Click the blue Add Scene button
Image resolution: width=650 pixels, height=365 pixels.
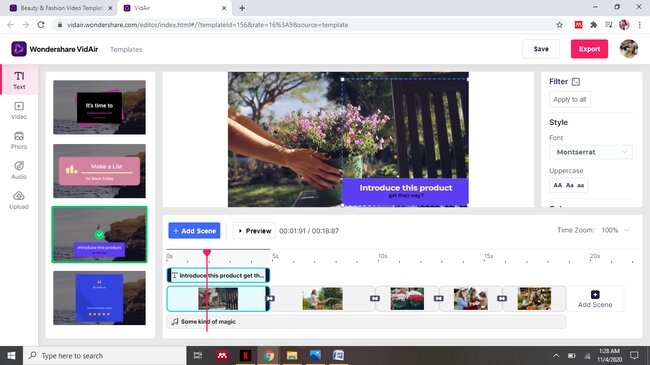point(194,231)
